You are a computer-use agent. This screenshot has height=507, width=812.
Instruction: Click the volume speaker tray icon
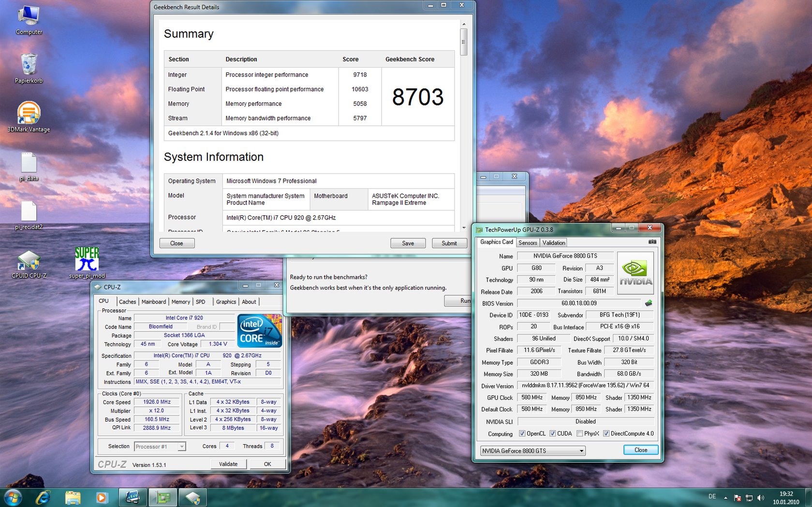click(x=761, y=497)
